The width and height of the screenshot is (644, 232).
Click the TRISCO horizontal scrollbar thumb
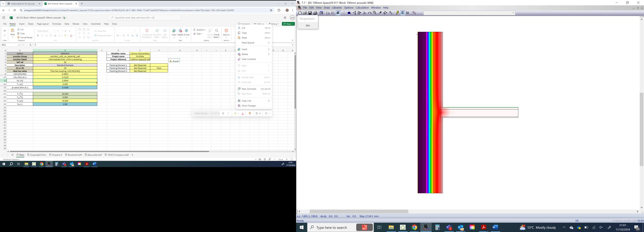point(359,212)
